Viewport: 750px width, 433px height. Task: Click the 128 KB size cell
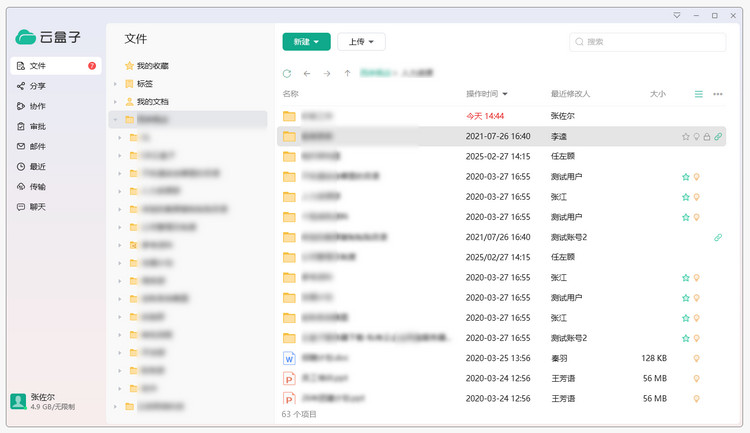point(654,358)
